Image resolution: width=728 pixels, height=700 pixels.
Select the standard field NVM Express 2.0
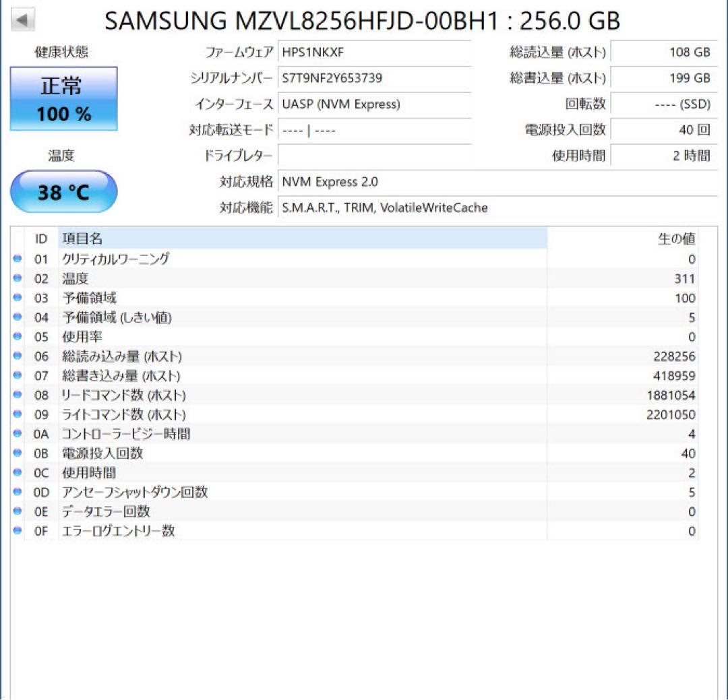[x=497, y=181]
